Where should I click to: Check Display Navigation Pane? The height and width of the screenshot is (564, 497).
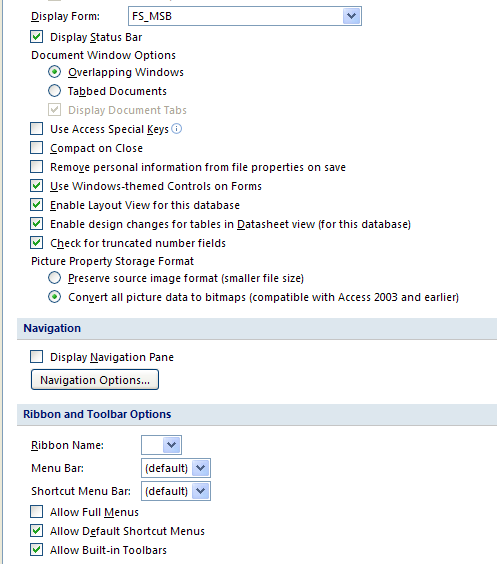[x=37, y=357]
